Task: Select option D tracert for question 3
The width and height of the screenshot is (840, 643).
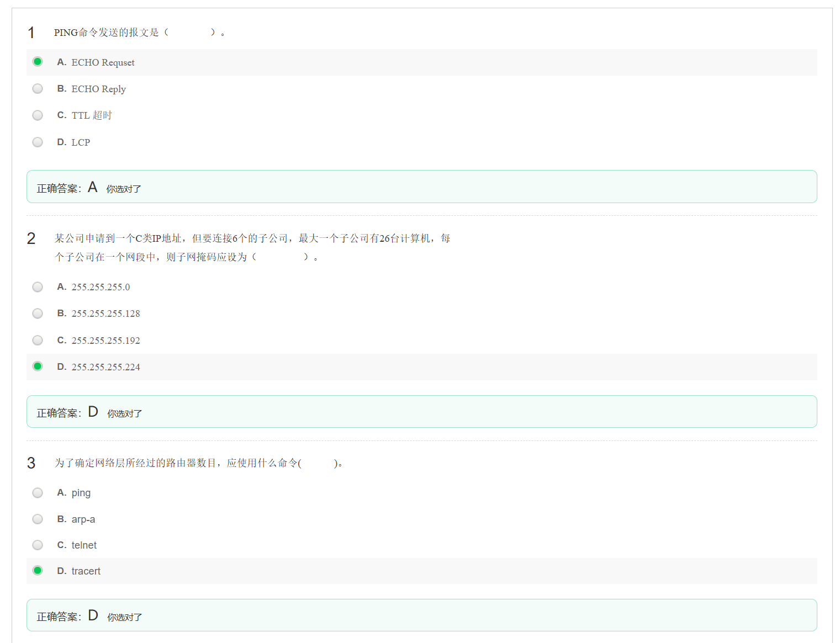Action: click(x=37, y=570)
